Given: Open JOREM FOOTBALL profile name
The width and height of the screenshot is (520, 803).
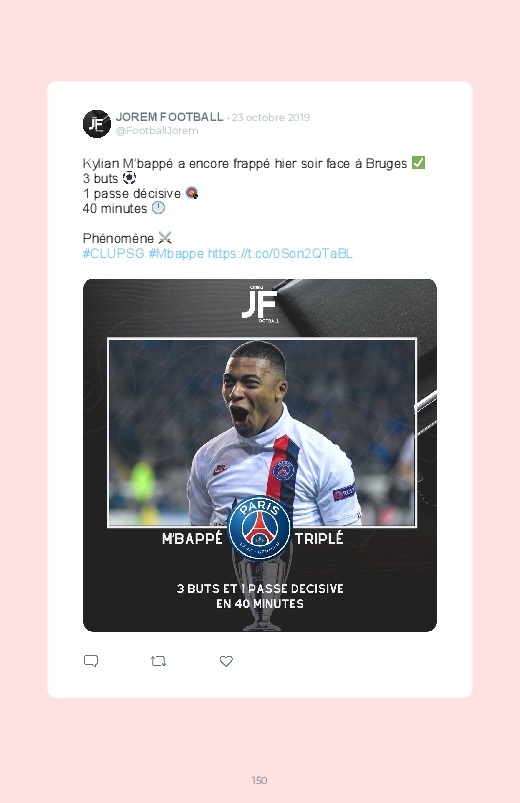Looking at the screenshot, I should [169, 117].
